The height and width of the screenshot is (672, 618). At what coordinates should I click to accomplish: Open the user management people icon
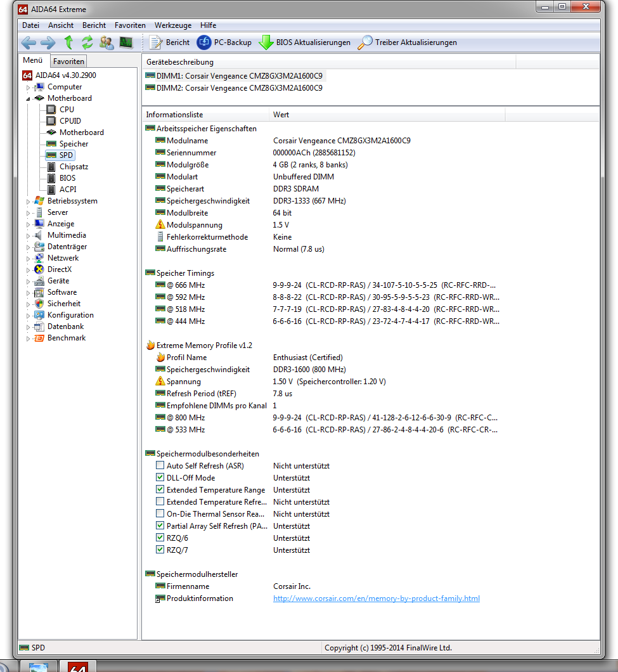pos(106,42)
